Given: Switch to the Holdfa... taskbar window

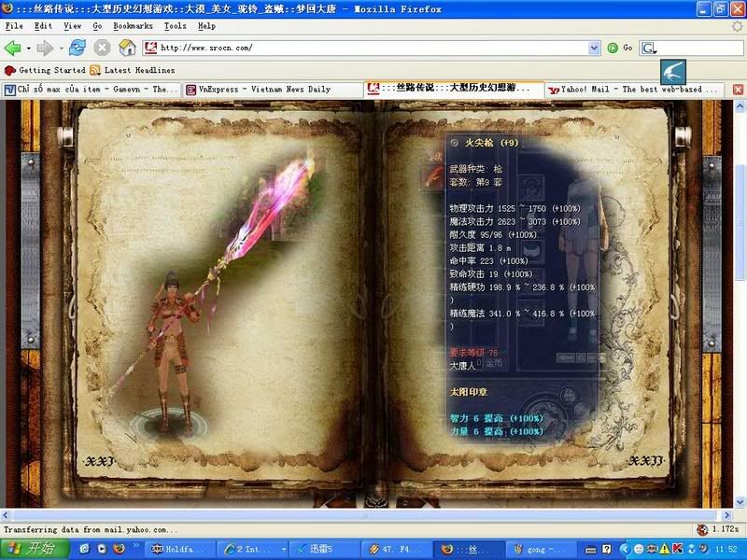Looking at the screenshot, I should click(178, 550).
